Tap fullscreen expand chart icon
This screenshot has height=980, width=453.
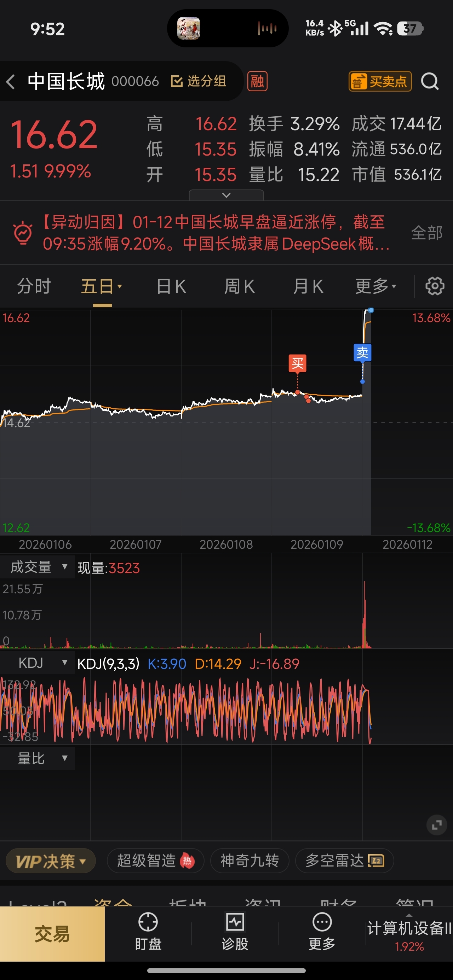[437, 825]
